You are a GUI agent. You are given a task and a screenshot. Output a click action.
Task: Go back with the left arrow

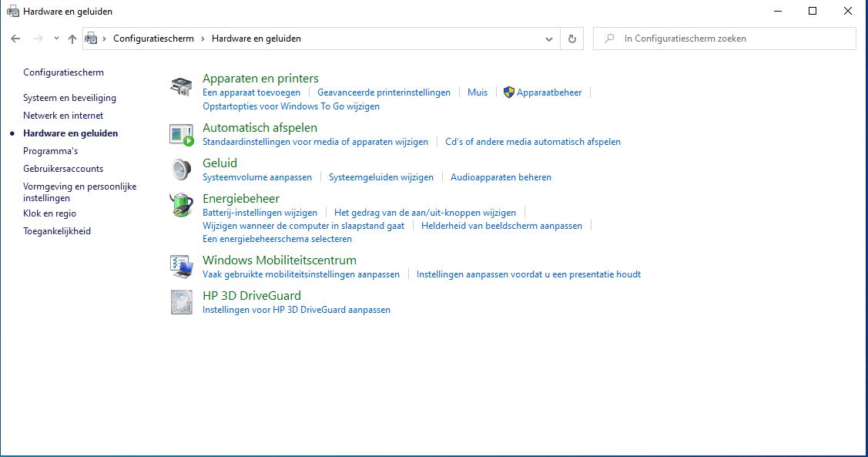(x=15, y=39)
